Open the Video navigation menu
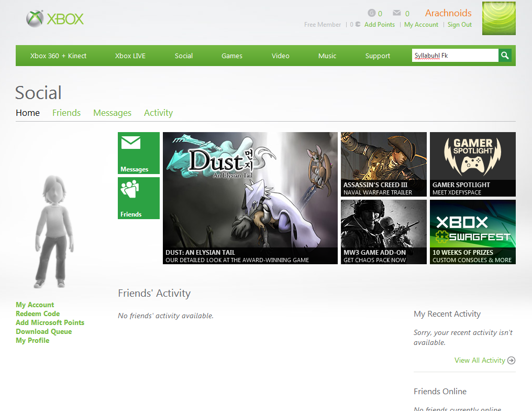532x411 pixels. 280,56
